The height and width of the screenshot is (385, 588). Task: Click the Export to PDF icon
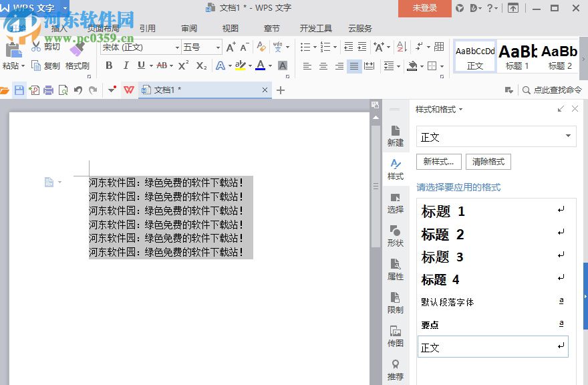pyautogui.click(x=34, y=90)
